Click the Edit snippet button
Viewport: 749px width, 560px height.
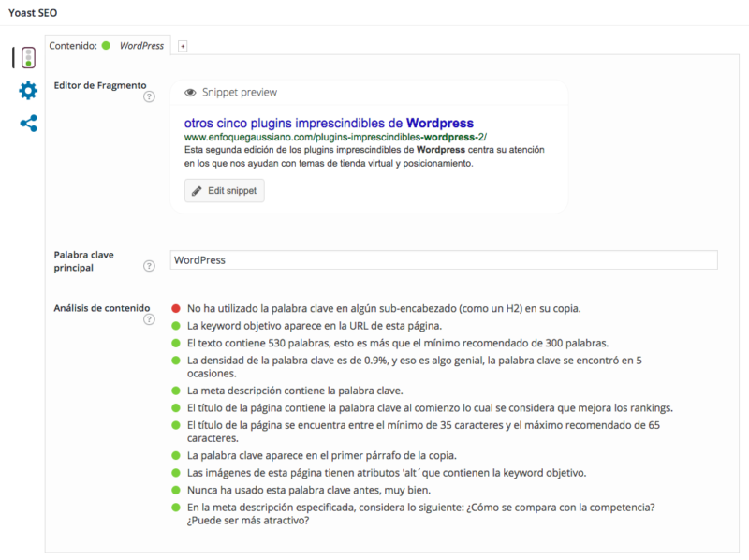(x=225, y=191)
